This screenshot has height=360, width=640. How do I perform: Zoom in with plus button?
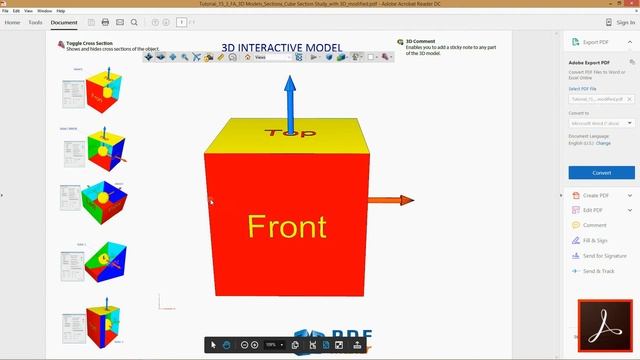click(x=254, y=345)
